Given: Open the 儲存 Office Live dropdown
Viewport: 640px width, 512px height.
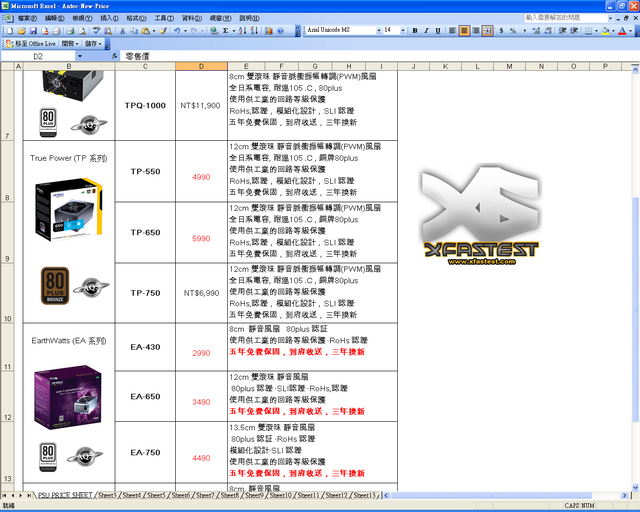Looking at the screenshot, I should click(x=93, y=44).
